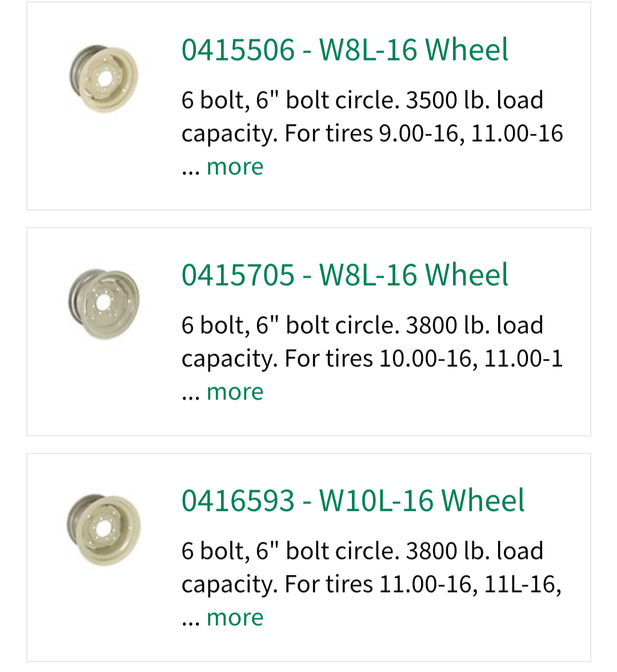Click the 0415506 wheel thumbnail image

pos(103,78)
